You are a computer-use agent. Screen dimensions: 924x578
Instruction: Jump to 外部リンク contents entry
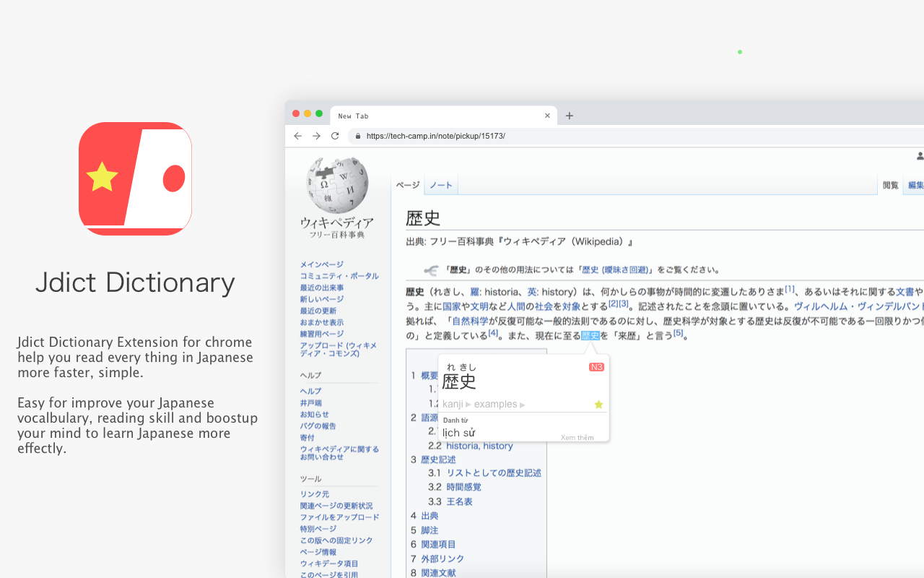[443, 558]
